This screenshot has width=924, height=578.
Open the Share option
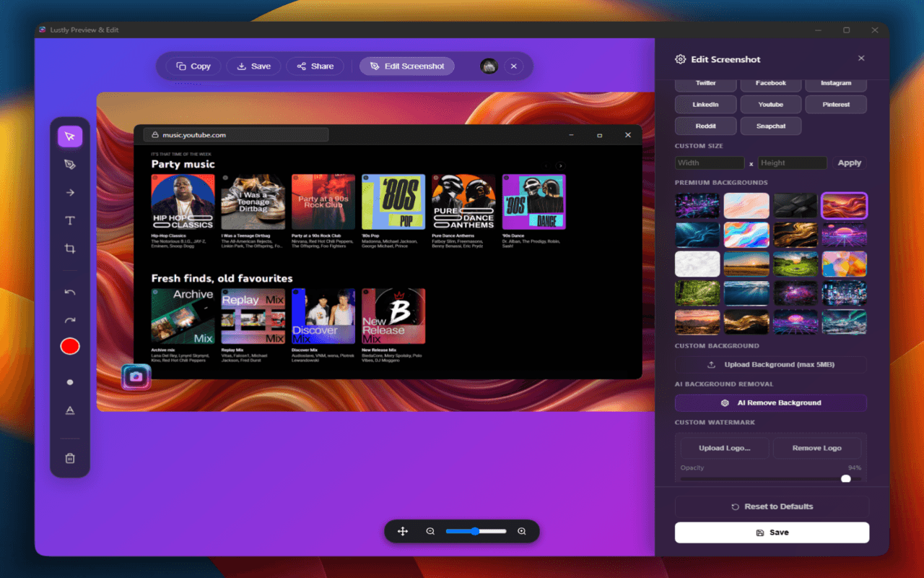[x=315, y=66]
